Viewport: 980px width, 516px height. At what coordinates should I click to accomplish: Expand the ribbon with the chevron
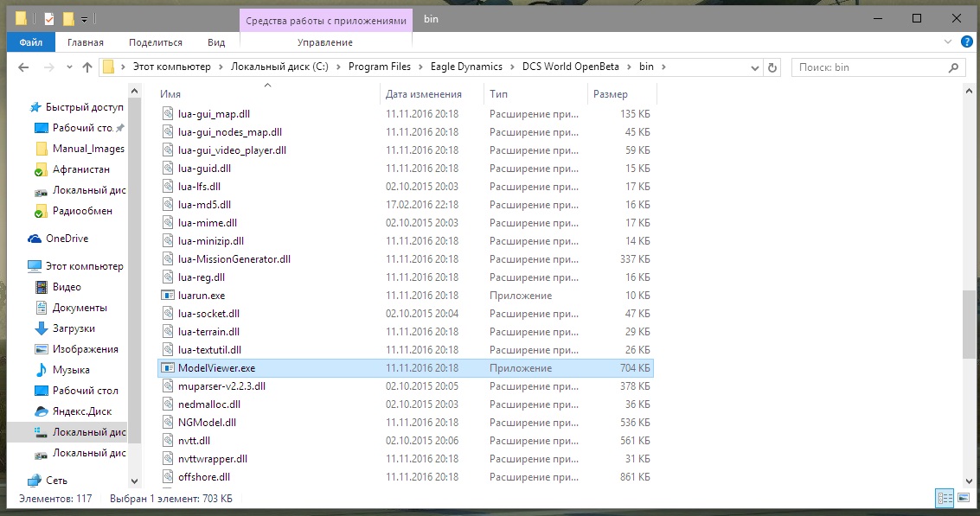pyautogui.click(x=947, y=41)
